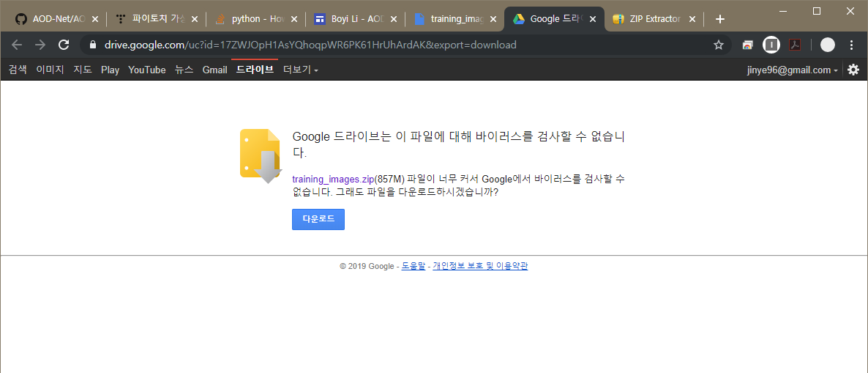The height and width of the screenshot is (373, 868).
Task: Click the Adobe Acrobat extension icon
Action: click(x=795, y=45)
